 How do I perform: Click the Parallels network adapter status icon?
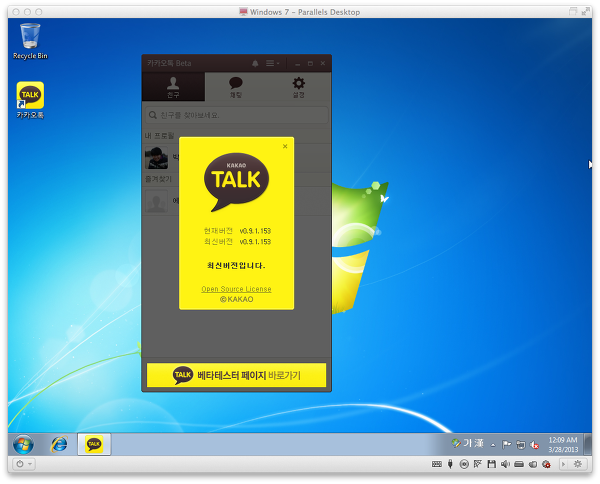(478, 464)
